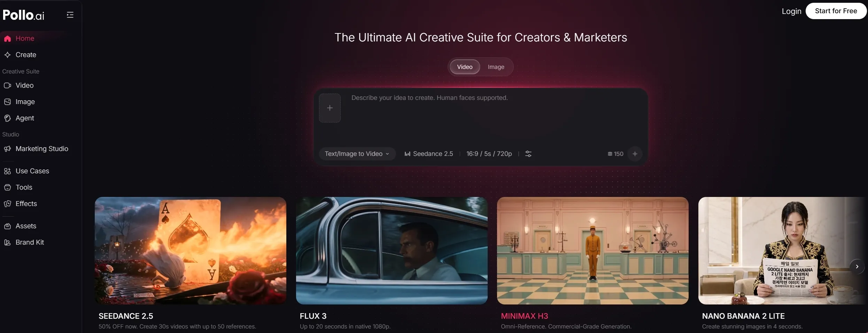Add a reference image with the plus box

click(330, 108)
